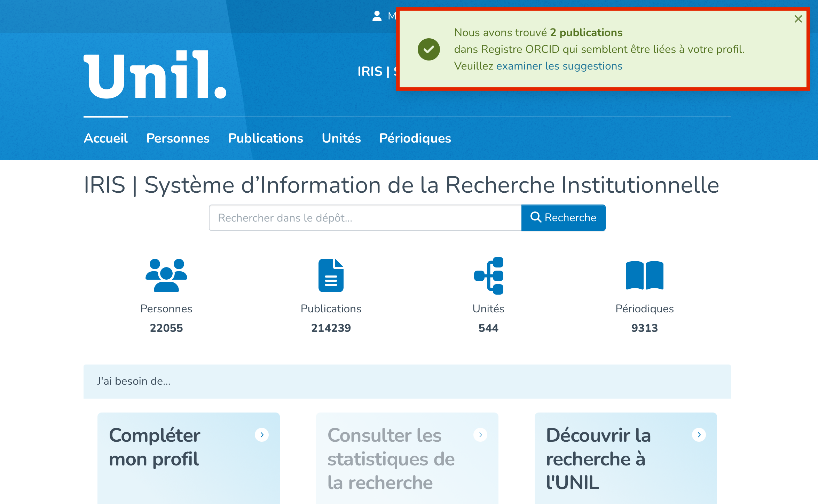This screenshot has height=504, width=818.
Task: Expand arrow on Consulter les statistiques card
Action: (480, 435)
